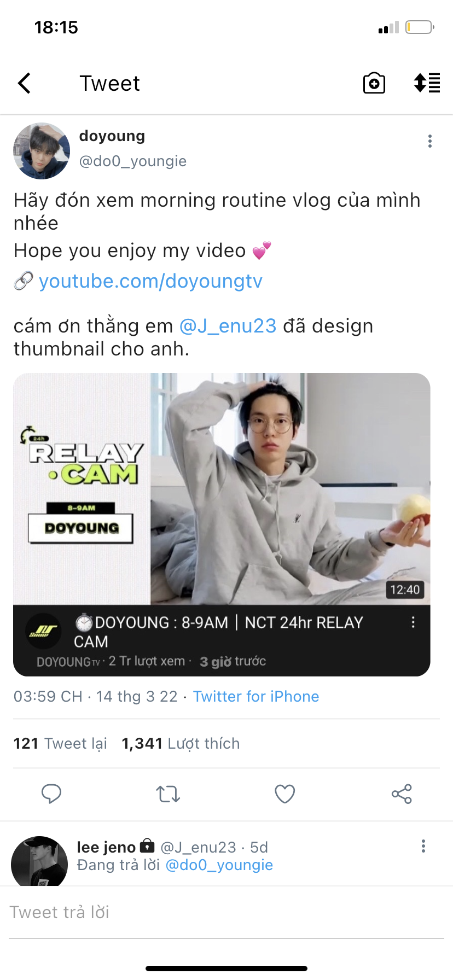Open the YouTube card's three-dot menu
Viewport: 453px width, 980px height.
413,622
